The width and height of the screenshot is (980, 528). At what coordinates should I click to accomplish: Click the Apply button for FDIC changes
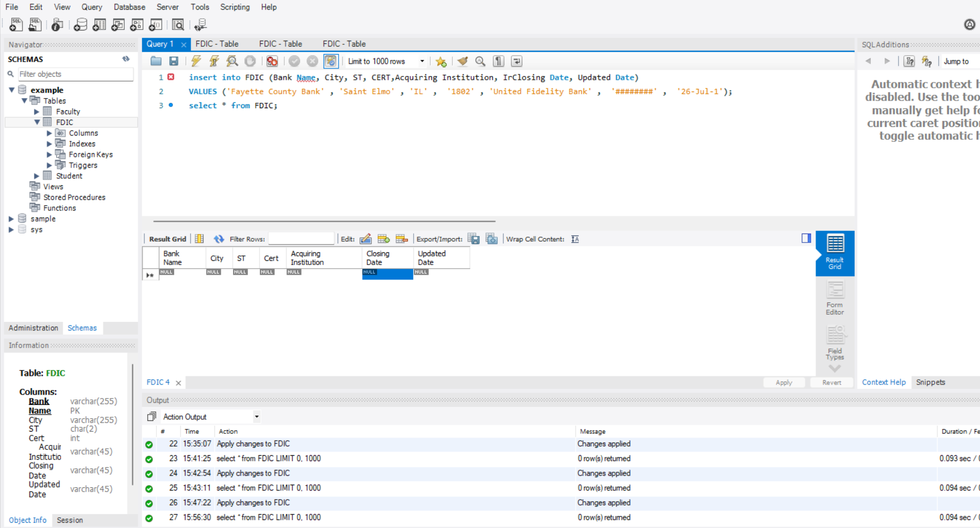click(784, 382)
